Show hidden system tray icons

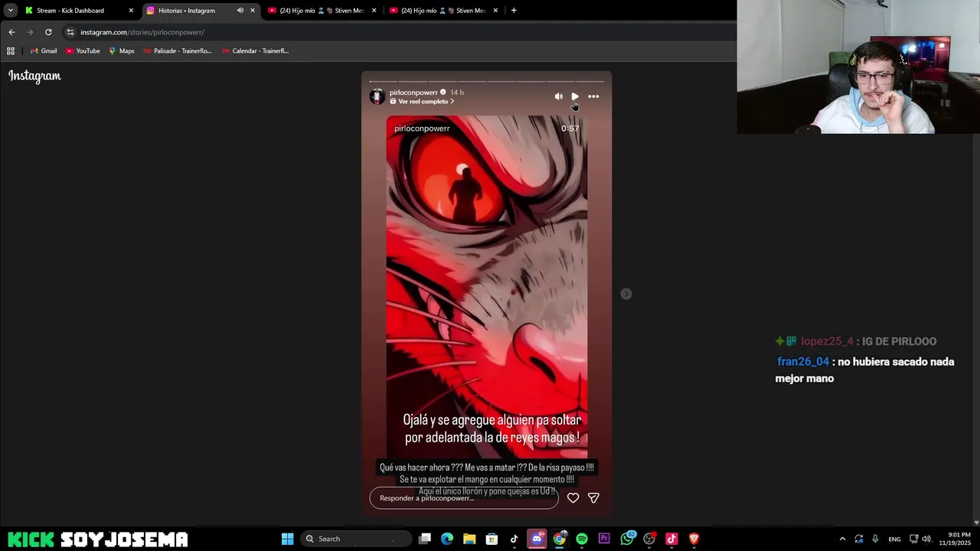pyautogui.click(x=842, y=539)
